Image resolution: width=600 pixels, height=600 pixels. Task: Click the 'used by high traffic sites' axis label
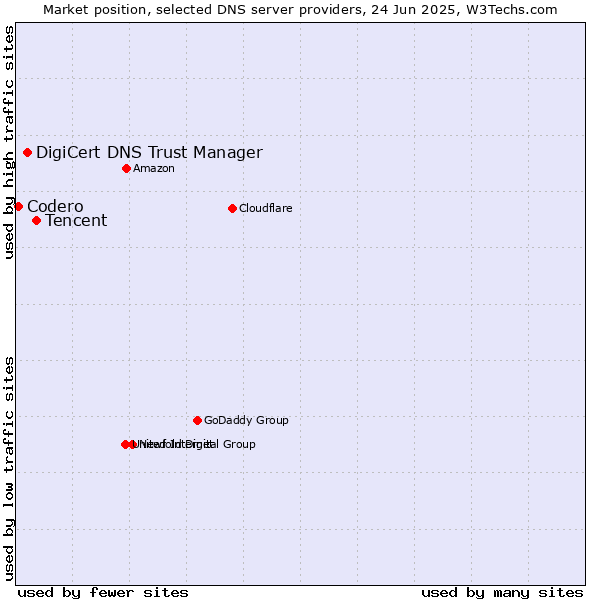point(8,142)
